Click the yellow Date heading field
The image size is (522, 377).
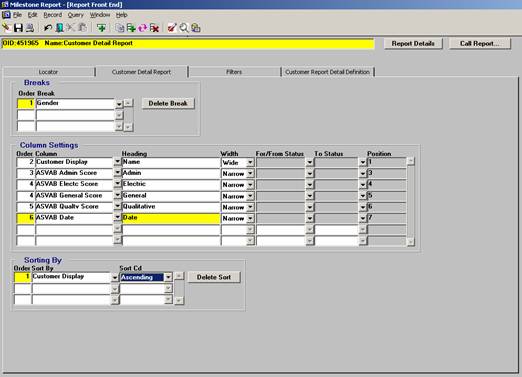point(171,218)
